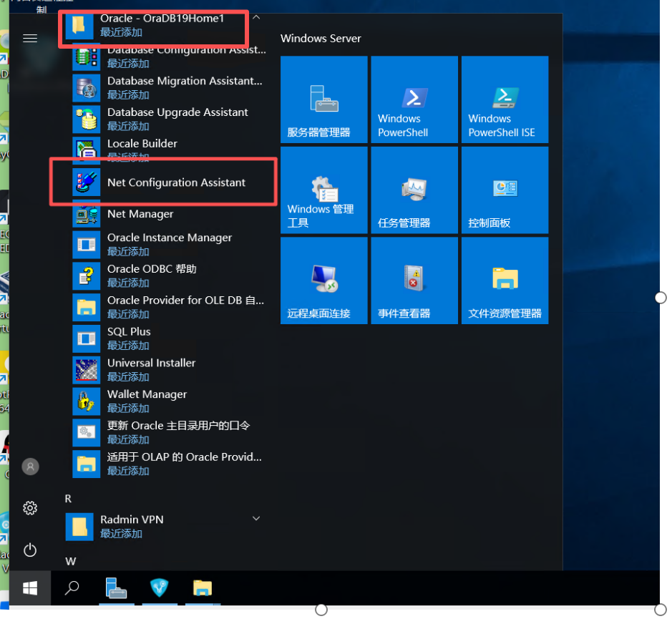Screen dimensions: 672x629
Task: Click the Wallet Manager padlock icon
Action: (x=86, y=401)
